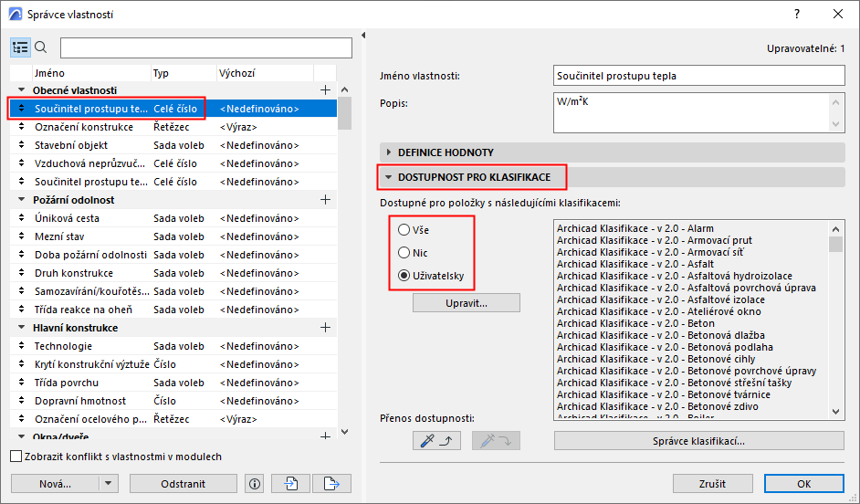Screen dimensions: 860x504
Task: Click the classification list scrollbar up arrow
Action: (836, 229)
